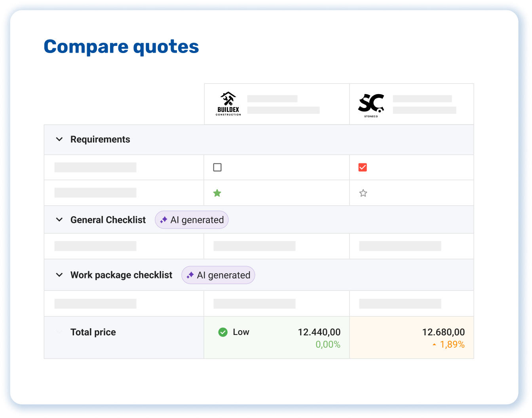
Task: Click the Stoneco total price 12.680,00
Action: [x=443, y=332]
